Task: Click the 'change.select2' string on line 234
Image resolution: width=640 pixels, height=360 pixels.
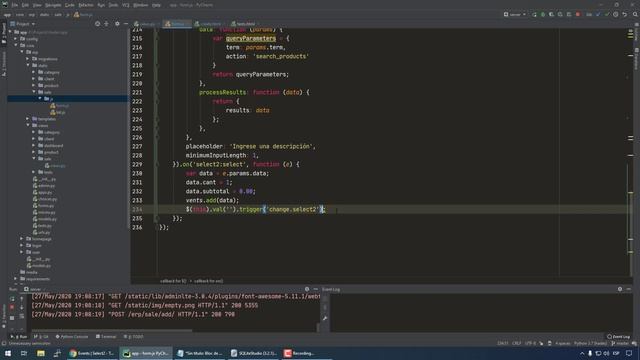Action: point(293,209)
